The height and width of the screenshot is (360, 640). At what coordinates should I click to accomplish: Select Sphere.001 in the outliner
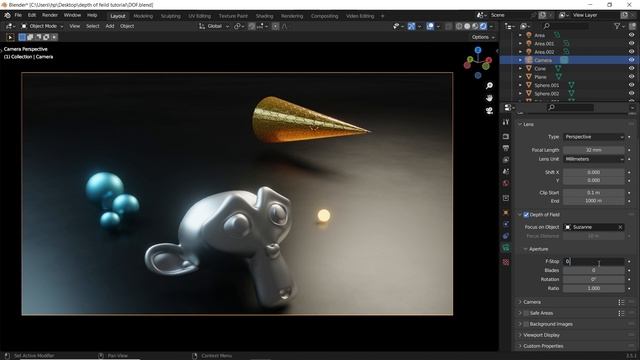click(547, 85)
